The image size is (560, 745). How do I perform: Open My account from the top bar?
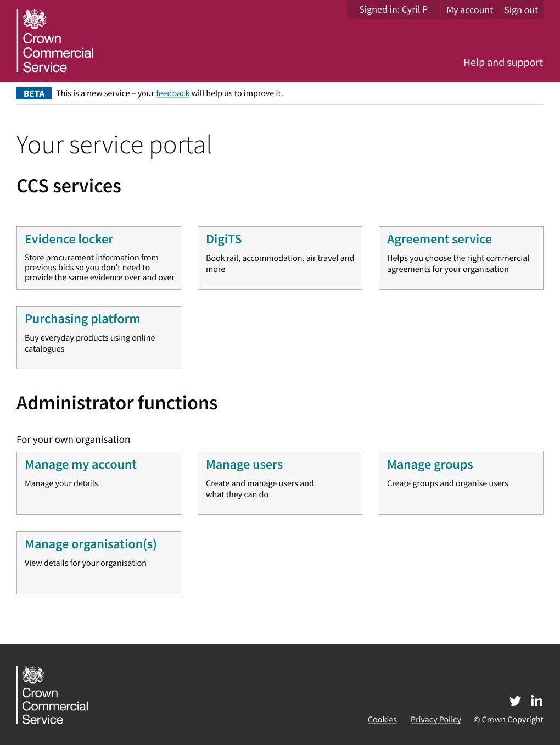469,9
